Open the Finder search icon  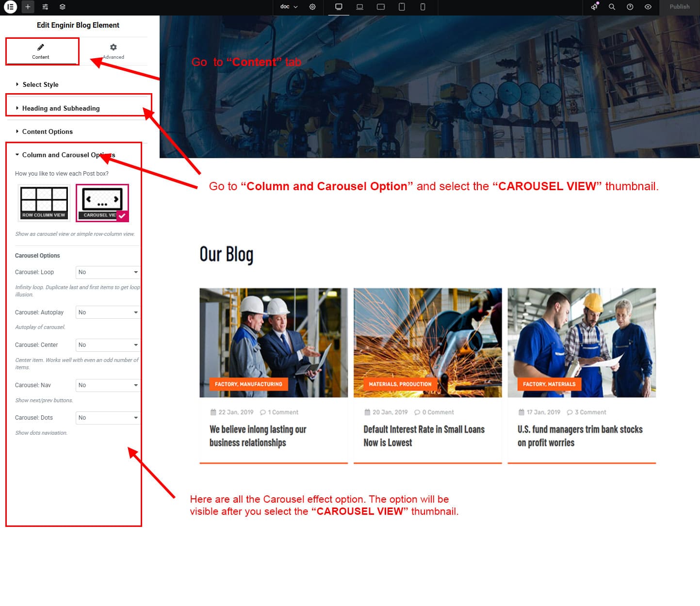coord(612,7)
